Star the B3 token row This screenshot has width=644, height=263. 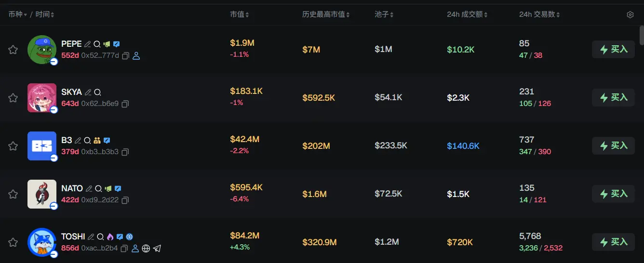[13, 146]
